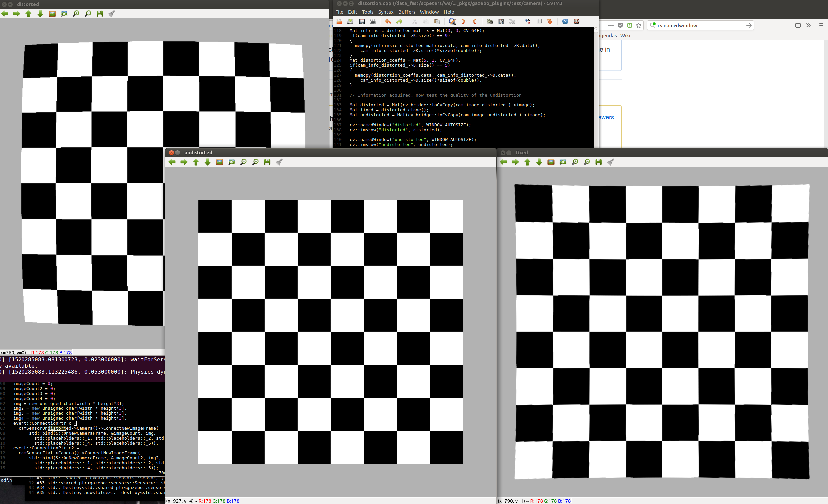
Task: Open the Firefox overflow menu chevron
Action: click(x=809, y=25)
